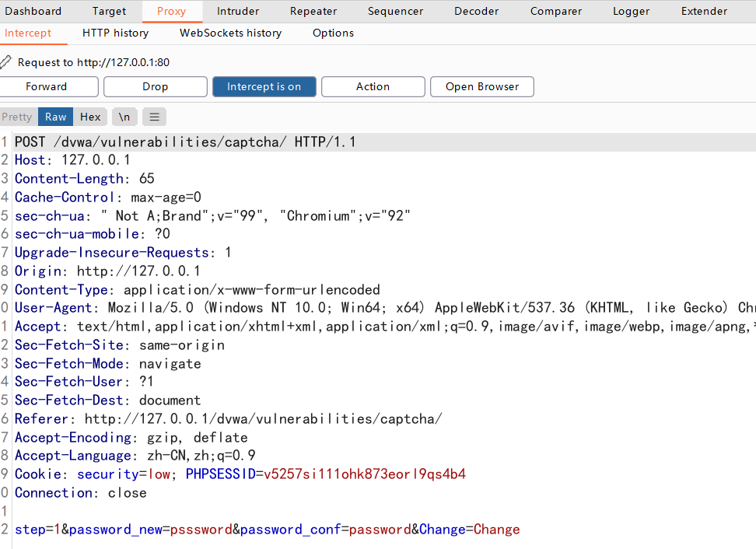Switch to the Sequencer tab
This screenshot has height=549, width=756.
[395, 11]
